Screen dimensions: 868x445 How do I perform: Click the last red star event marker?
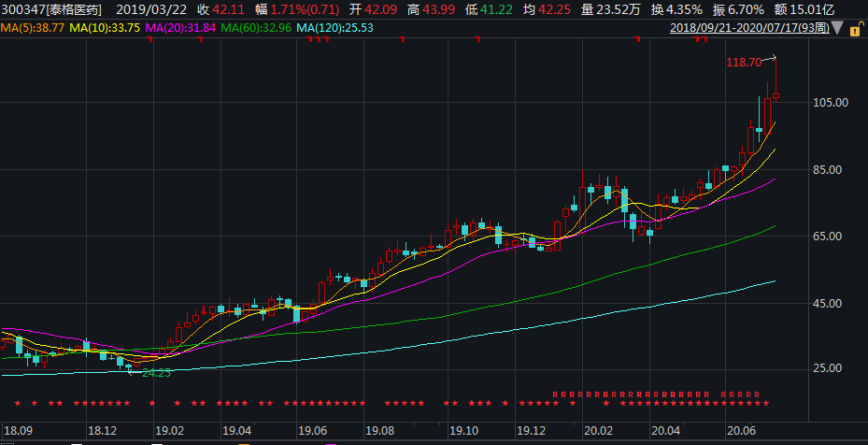pyautogui.click(x=767, y=404)
